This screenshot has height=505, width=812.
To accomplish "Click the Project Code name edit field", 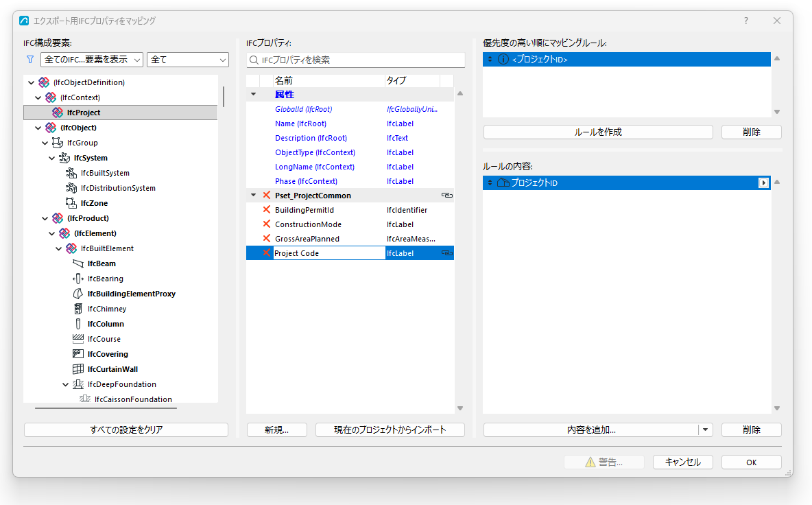I will (x=329, y=253).
